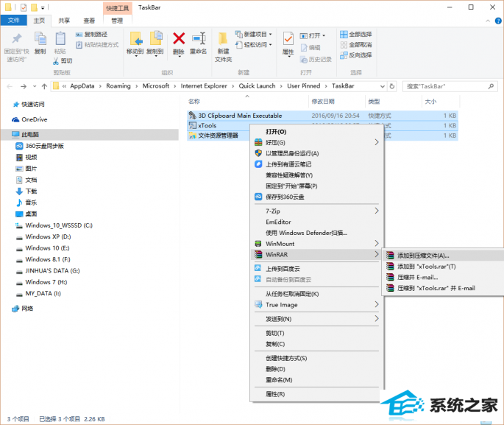Click the Search TaskBar input field
504x425 pixels.
click(450, 86)
